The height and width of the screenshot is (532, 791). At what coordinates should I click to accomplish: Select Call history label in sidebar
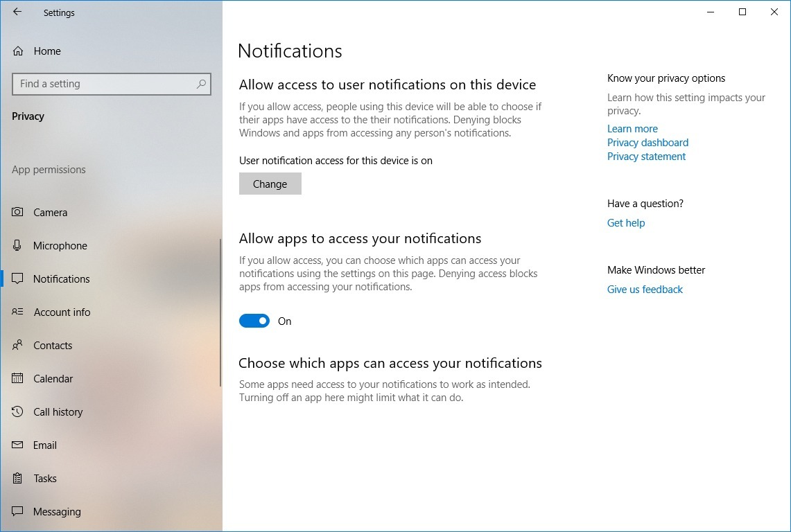tap(58, 412)
